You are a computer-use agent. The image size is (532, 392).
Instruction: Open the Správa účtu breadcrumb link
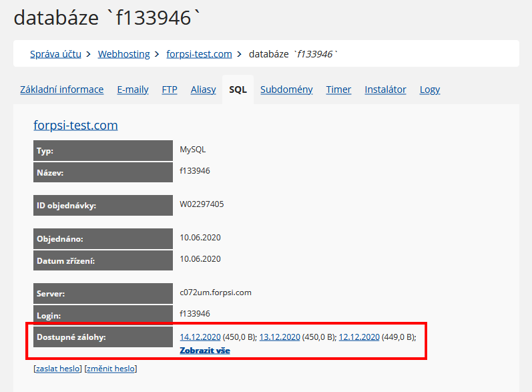point(55,54)
